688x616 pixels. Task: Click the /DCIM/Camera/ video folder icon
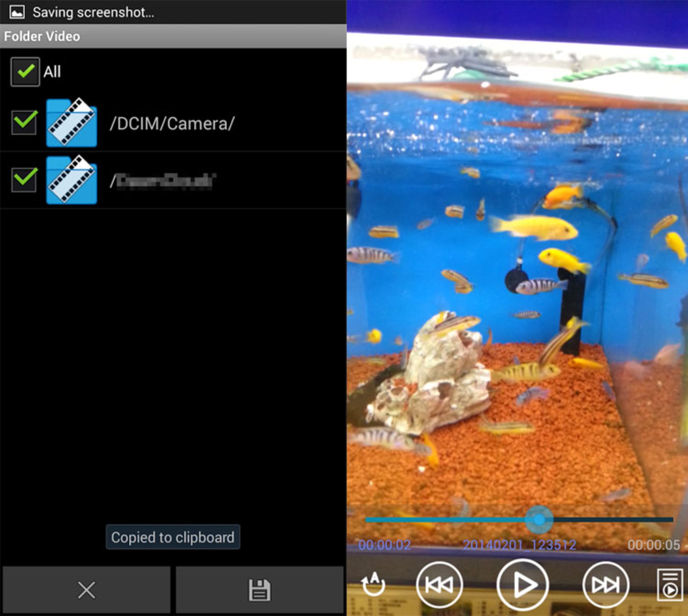tap(72, 122)
